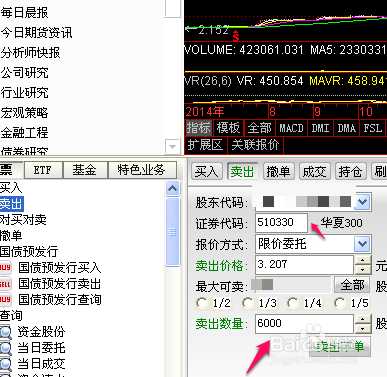
Task: Select the 1/5 quantity radio button
Action: [x=340, y=303]
